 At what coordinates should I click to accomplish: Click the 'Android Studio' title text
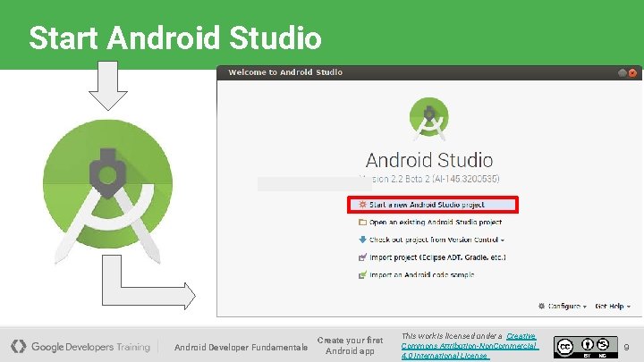429,160
